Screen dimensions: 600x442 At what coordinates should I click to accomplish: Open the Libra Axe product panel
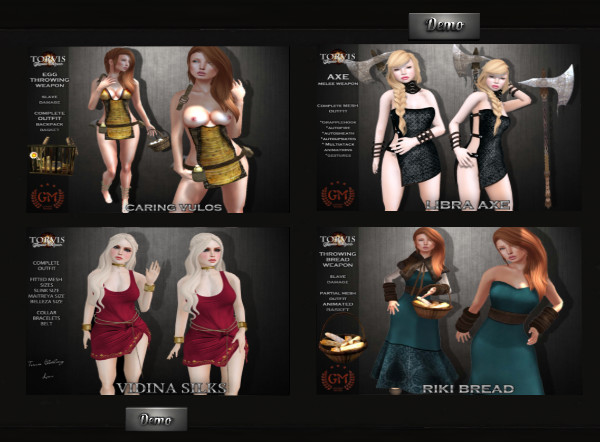click(x=449, y=127)
